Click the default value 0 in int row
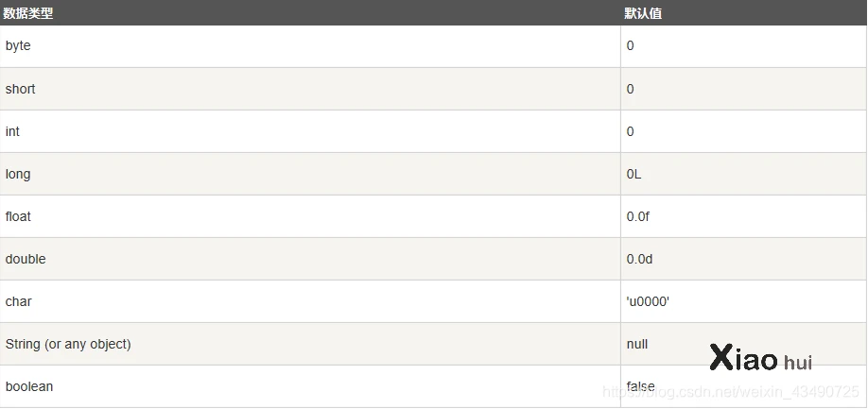Screen dimensions: 868x409 tap(631, 131)
